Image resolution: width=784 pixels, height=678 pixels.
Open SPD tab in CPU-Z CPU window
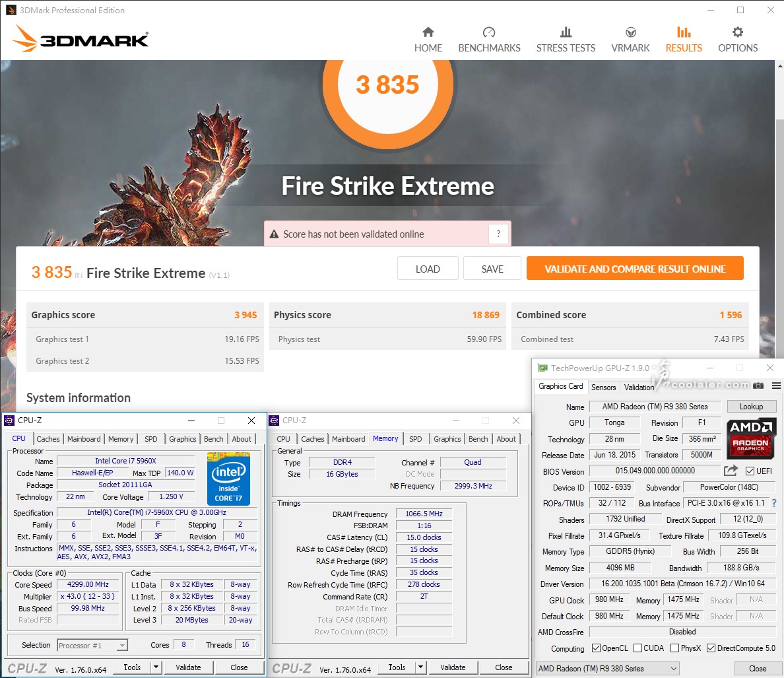pos(151,439)
